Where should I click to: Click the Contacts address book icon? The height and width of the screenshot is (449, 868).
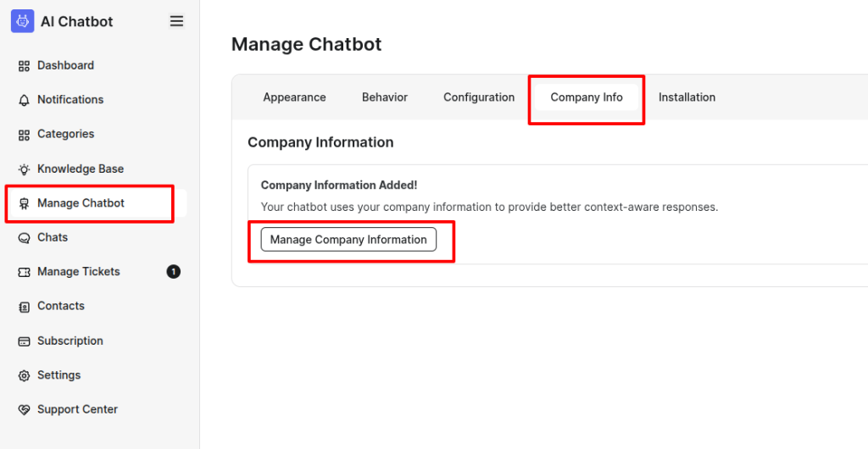(24, 307)
